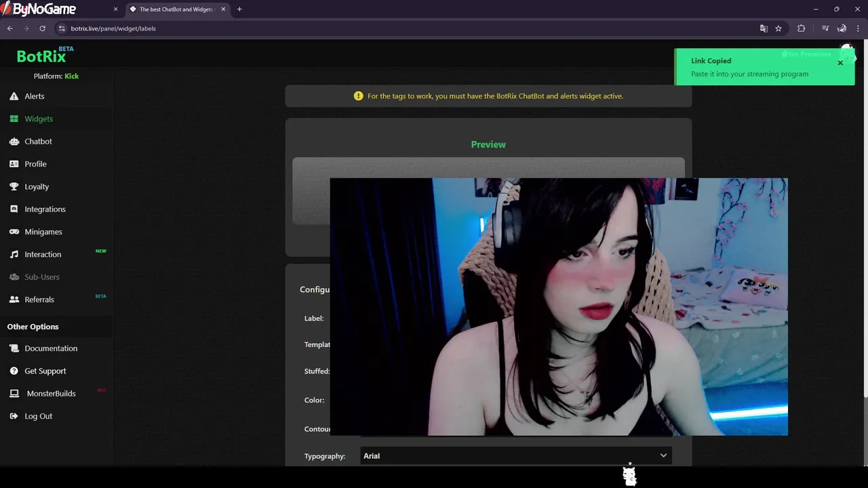
Task: Dismiss the Link Copied notification
Action: tap(840, 63)
